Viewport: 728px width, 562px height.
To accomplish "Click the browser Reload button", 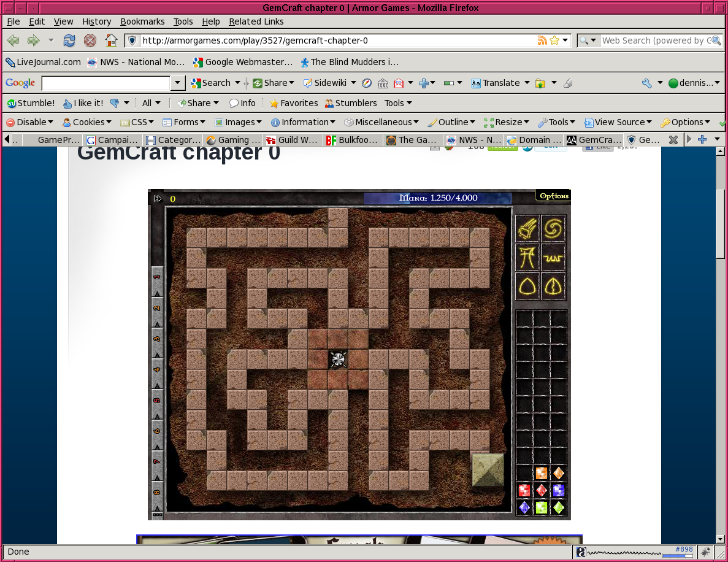I will click(x=69, y=40).
